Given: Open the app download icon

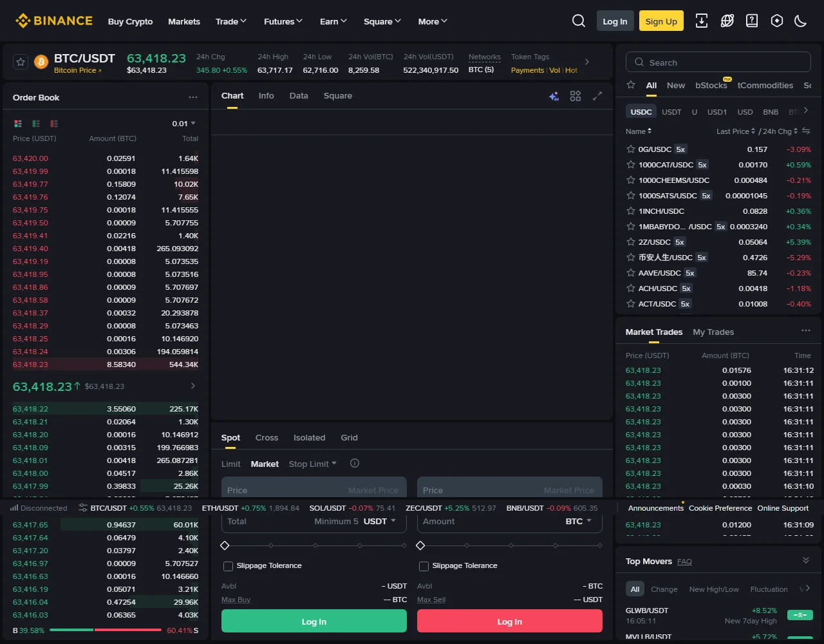Looking at the screenshot, I should click(702, 21).
